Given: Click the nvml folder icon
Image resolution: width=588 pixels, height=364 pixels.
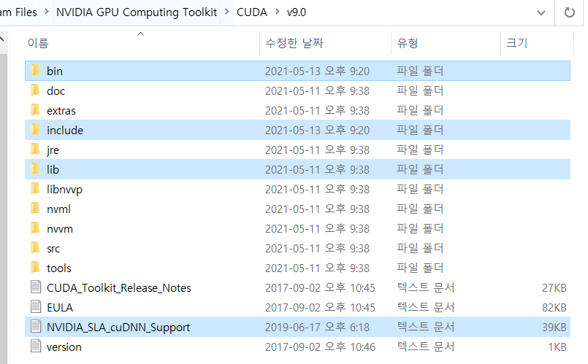Looking at the screenshot, I should 35,209.
